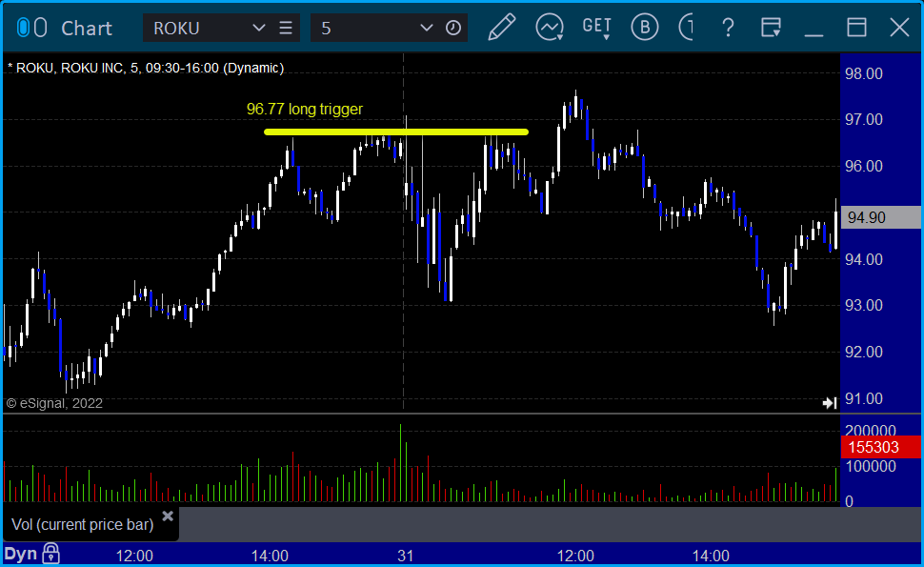The width and height of the screenshot is (924, 567).
Task: Click the red 155303 volume value label
Action: click(x=880, y=447)
